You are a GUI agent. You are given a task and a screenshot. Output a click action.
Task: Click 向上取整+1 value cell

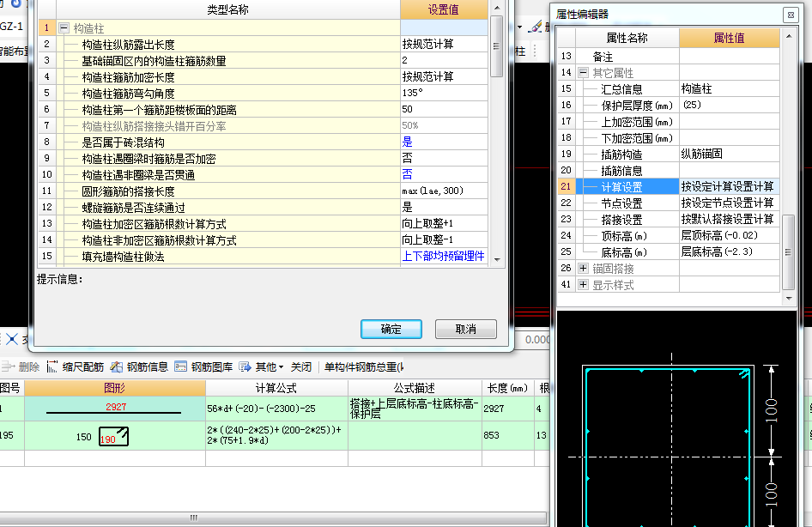(x=444, y=224)
